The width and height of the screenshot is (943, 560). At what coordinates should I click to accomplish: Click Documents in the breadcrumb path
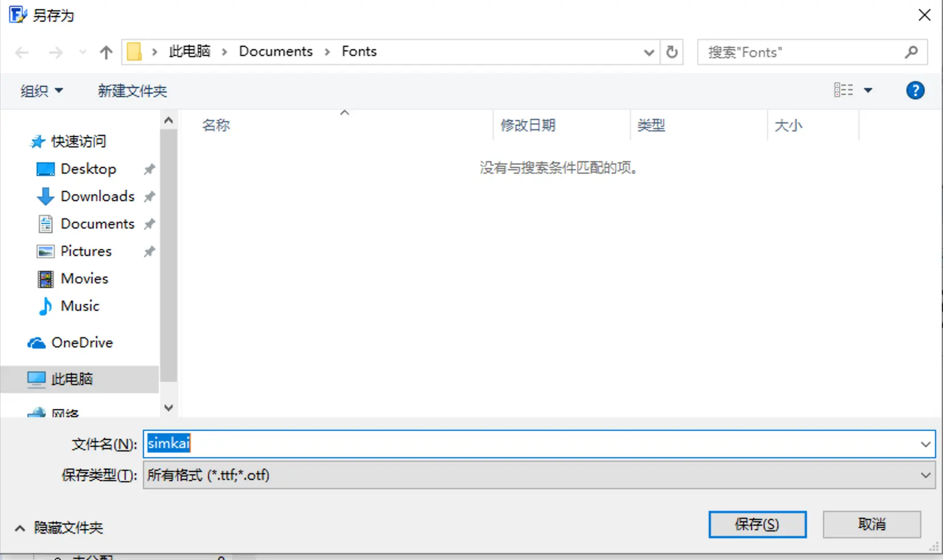click(276, 51)
